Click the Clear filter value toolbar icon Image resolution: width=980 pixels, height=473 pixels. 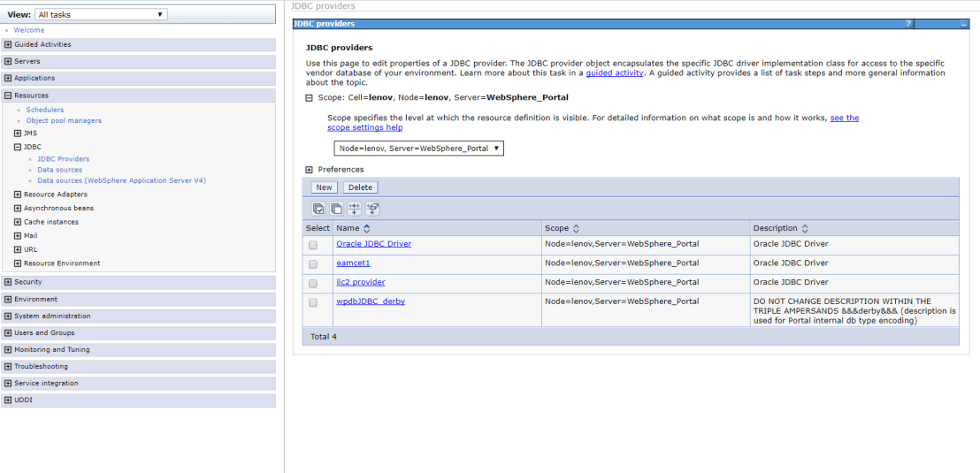[372, 209]
